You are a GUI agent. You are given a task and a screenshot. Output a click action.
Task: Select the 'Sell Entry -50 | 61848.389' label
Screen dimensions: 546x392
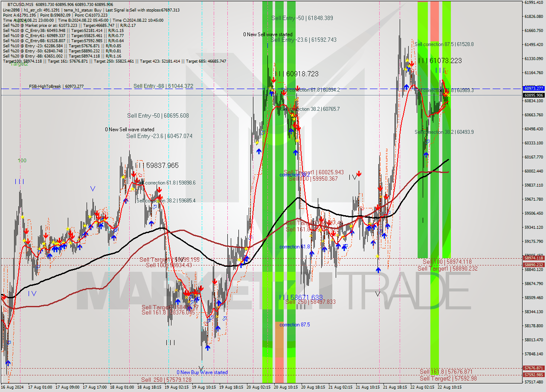pyautogui.click(x=302, y=18)
